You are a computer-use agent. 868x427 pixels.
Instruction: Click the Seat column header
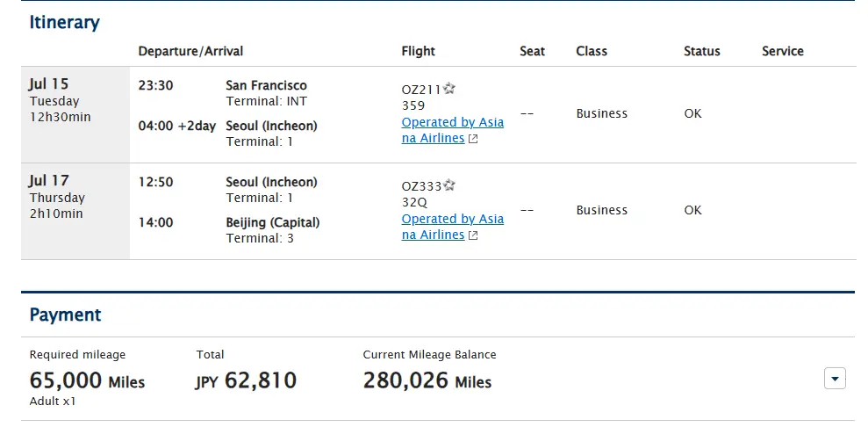(x=533, y=51)
